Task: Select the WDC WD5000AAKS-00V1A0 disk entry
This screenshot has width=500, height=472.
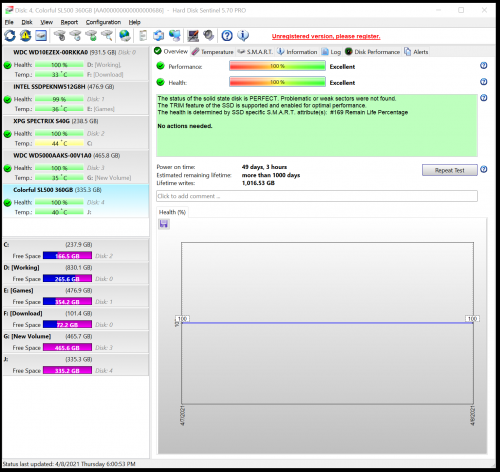Action: 76,167
